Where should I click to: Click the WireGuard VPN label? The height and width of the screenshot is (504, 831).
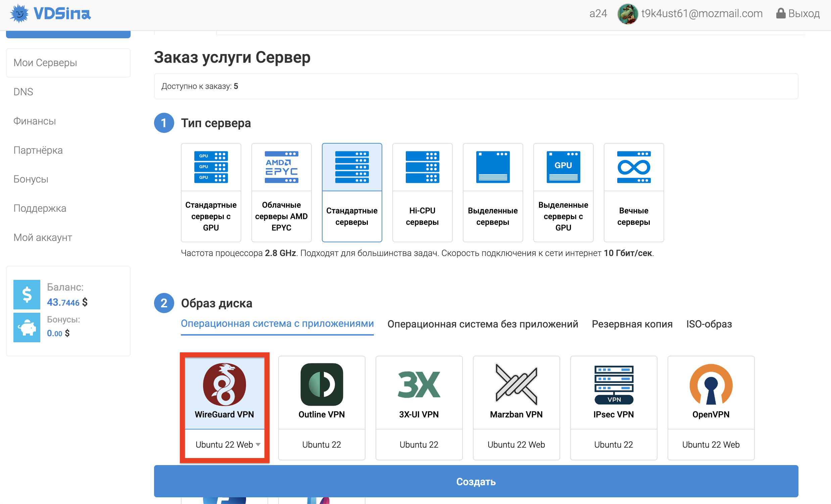(224, 414)
